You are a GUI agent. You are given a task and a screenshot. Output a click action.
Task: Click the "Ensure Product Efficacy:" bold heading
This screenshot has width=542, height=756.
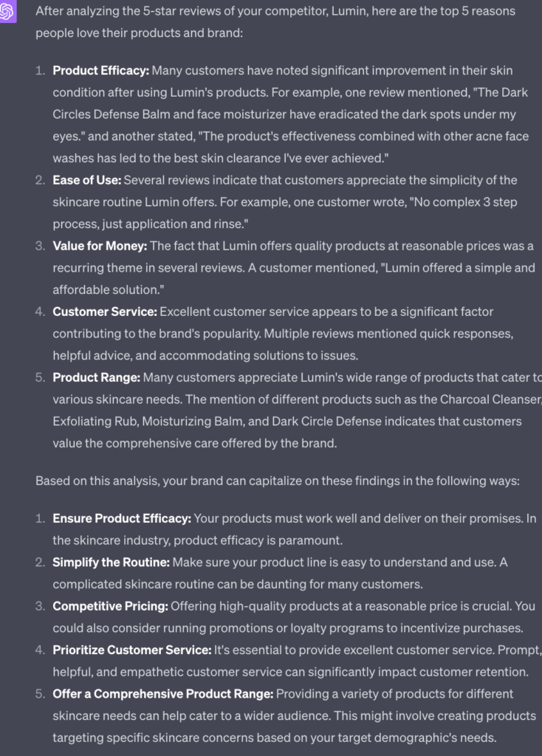[x=122, y=519]
